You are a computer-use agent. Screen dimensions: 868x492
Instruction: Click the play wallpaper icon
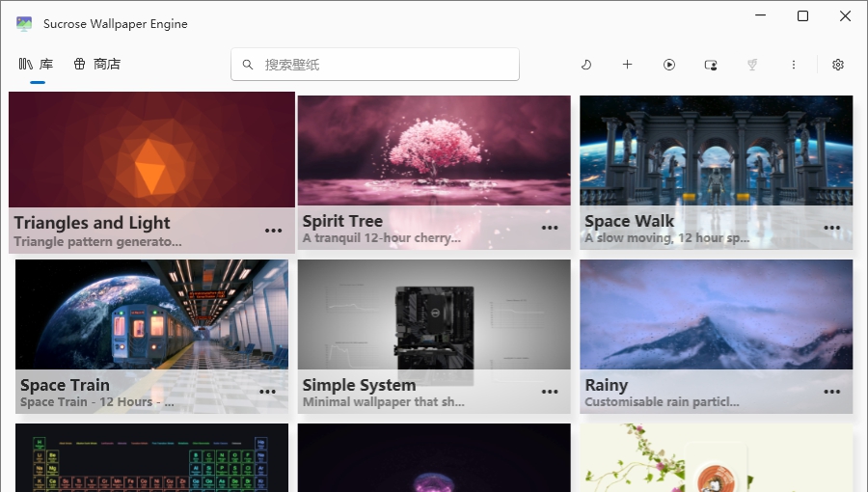(x=668, y=65)
